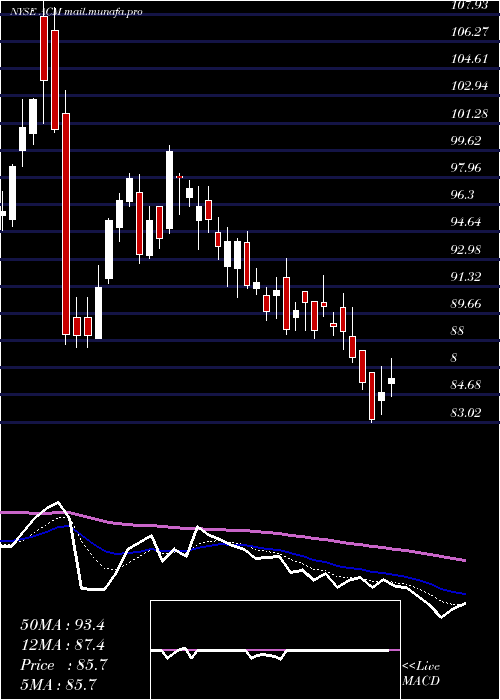
Task: Click the 104.61 price axis label
Action: coord(469,59)
